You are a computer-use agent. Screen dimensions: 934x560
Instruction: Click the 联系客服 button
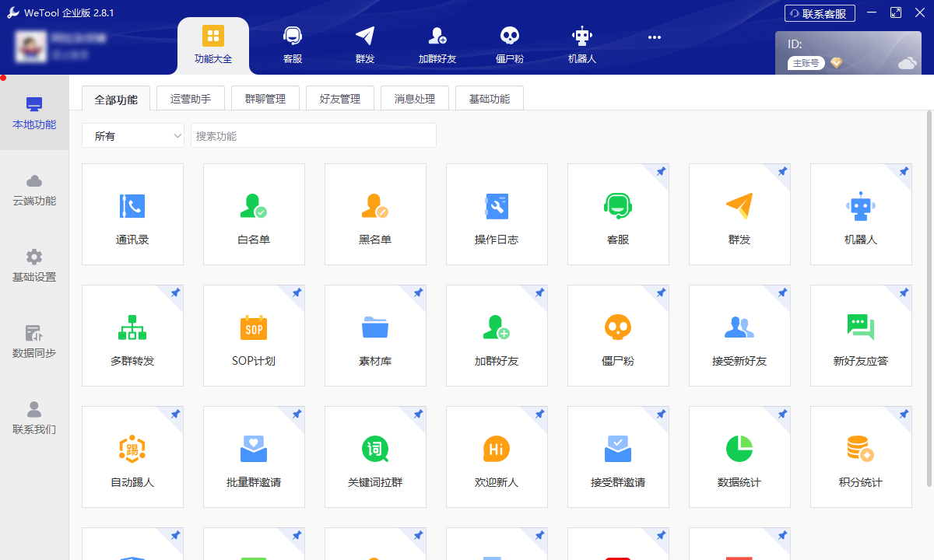point(820,13)
